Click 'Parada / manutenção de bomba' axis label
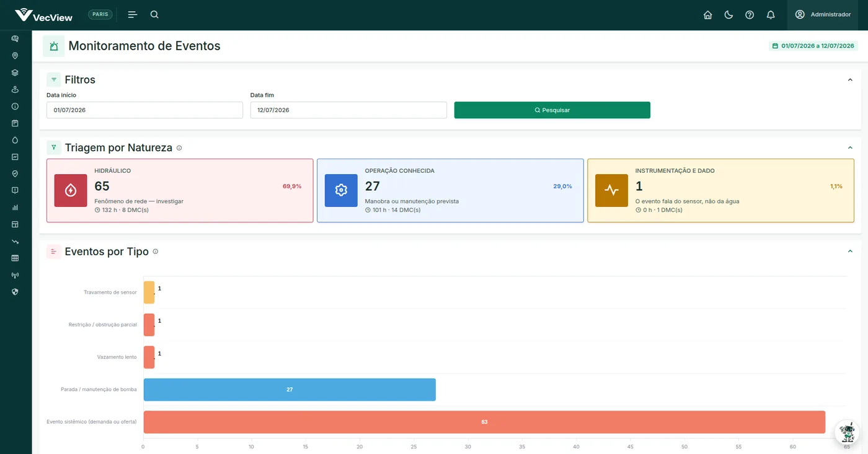Screen dimensions: 868x454 coord(99,390)
